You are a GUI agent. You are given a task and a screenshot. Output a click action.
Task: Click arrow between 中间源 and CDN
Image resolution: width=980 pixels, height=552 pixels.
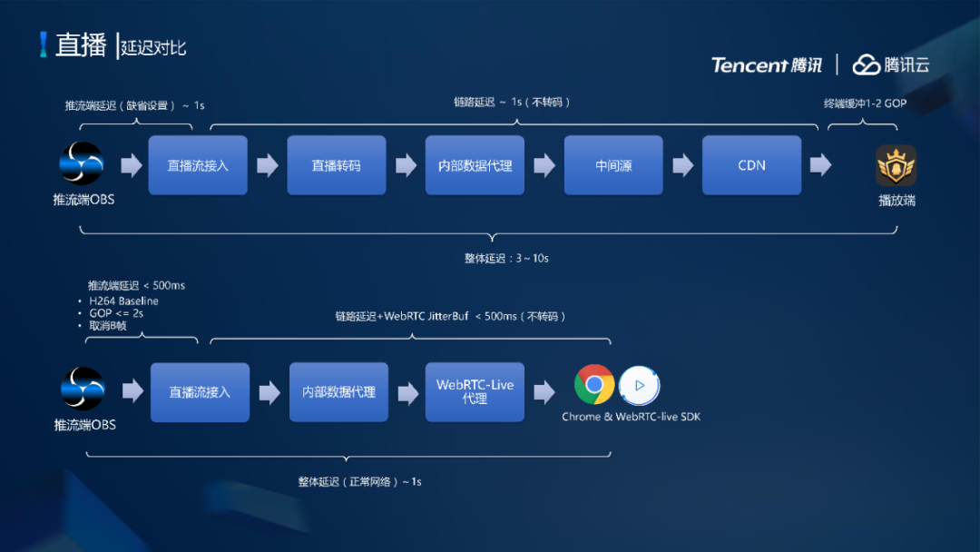pyautogui.click(x=683, y=165)
